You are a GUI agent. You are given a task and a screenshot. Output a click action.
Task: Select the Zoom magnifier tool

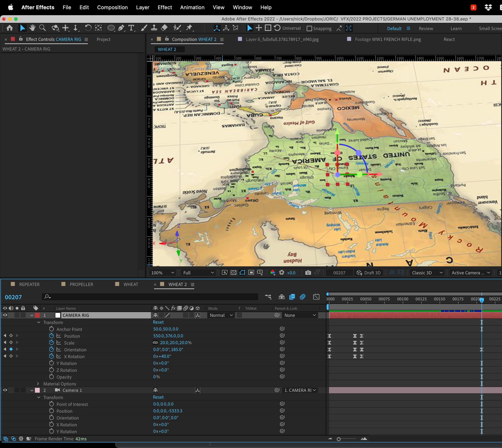coord(43,28)
